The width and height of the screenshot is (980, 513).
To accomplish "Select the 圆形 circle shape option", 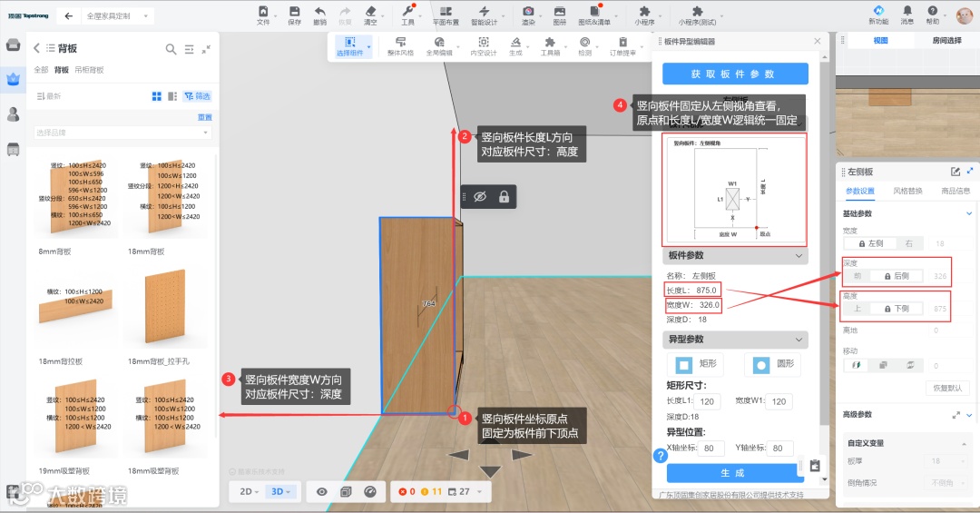I will click(x=773, y=364).
